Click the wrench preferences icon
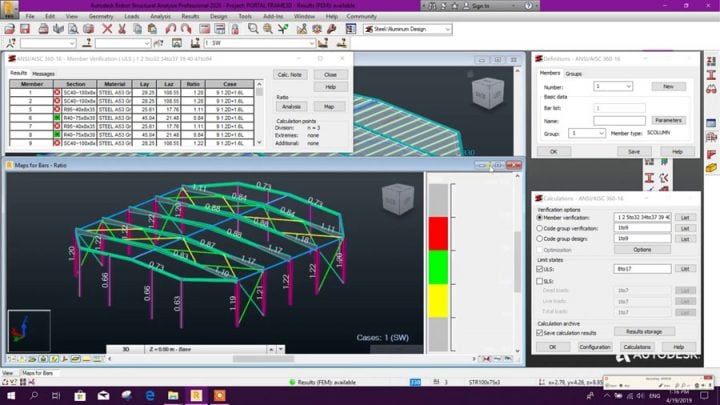Screen dimensions: 720x405 332,29
